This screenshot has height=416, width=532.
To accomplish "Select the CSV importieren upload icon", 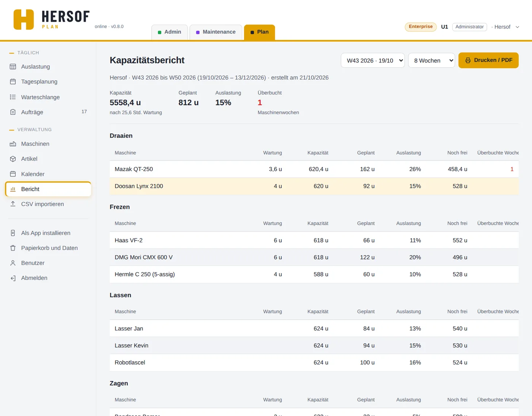I will click(13, 204).
